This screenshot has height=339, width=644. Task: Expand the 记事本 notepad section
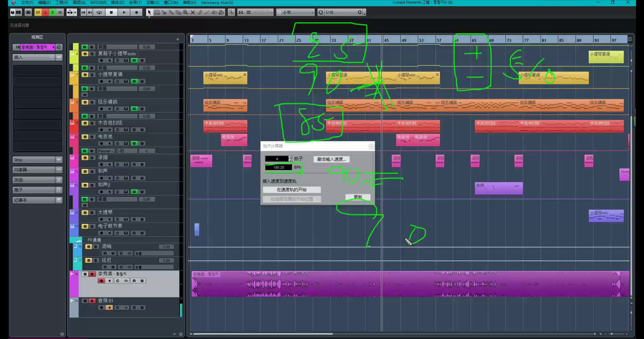click(x=38, y=200)
